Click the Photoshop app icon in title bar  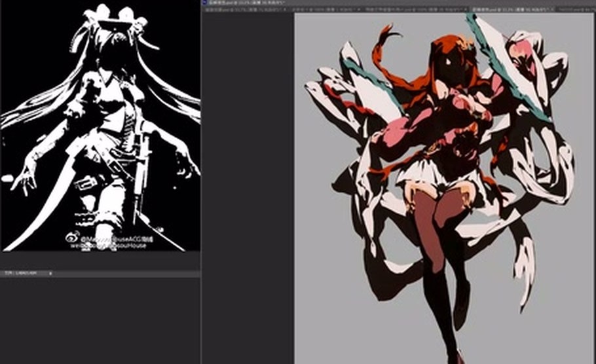coord(204,2)
